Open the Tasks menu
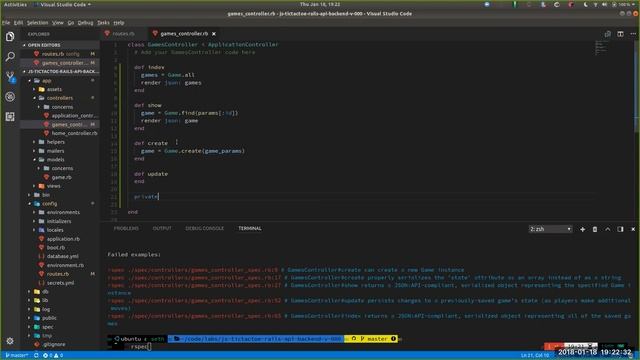 point(103,23)
